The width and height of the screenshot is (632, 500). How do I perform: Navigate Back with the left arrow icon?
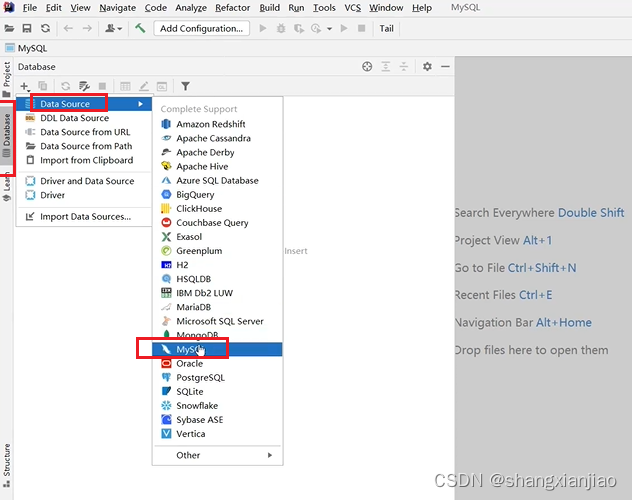click(x=68, y=28)
